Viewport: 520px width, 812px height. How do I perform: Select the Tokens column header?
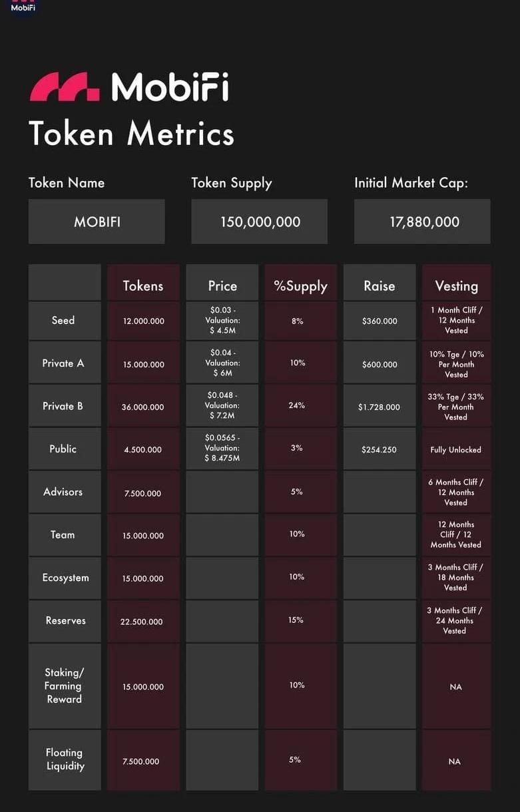pyautogui.click(x=143, y=286)
